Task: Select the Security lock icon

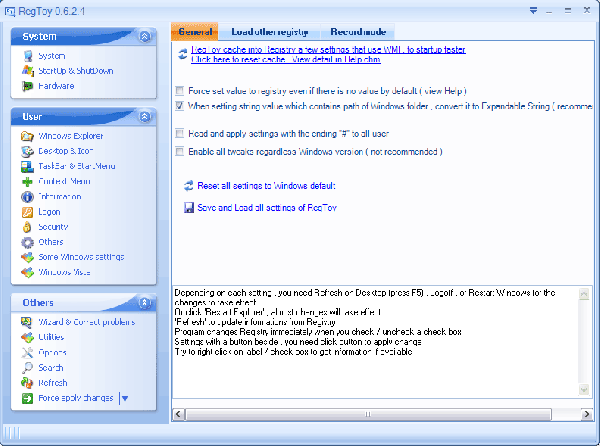Action: [x=27, y=227]
